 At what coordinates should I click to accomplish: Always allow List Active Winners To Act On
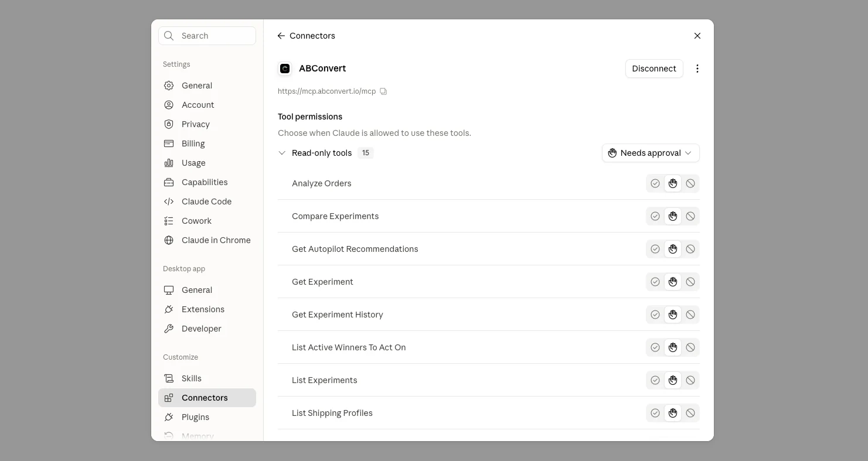click(655, 347)
